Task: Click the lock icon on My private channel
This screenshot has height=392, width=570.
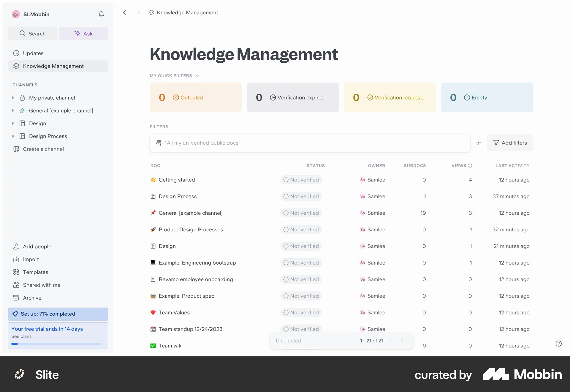Action: click(x=22, y=98)
